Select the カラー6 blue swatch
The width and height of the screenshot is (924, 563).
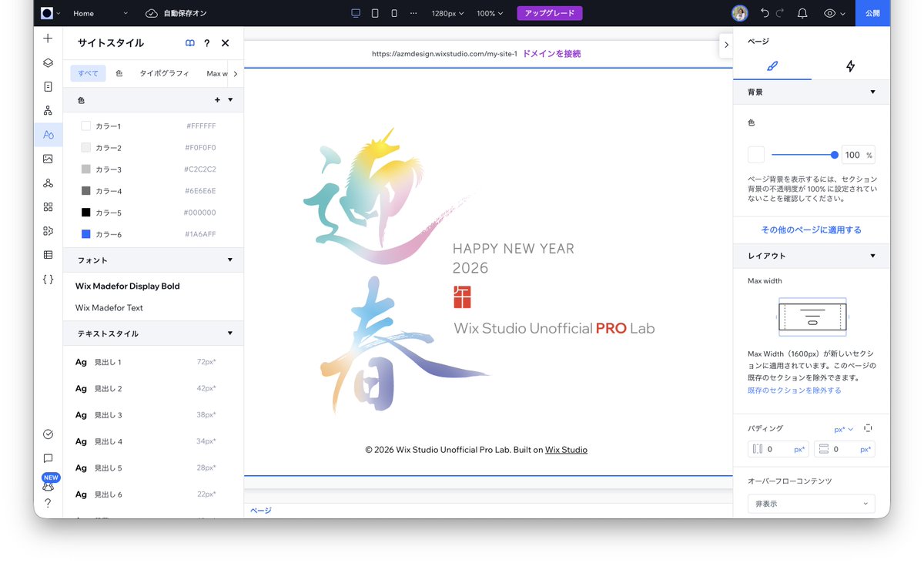pyautogui.click(x=85, y=234)
